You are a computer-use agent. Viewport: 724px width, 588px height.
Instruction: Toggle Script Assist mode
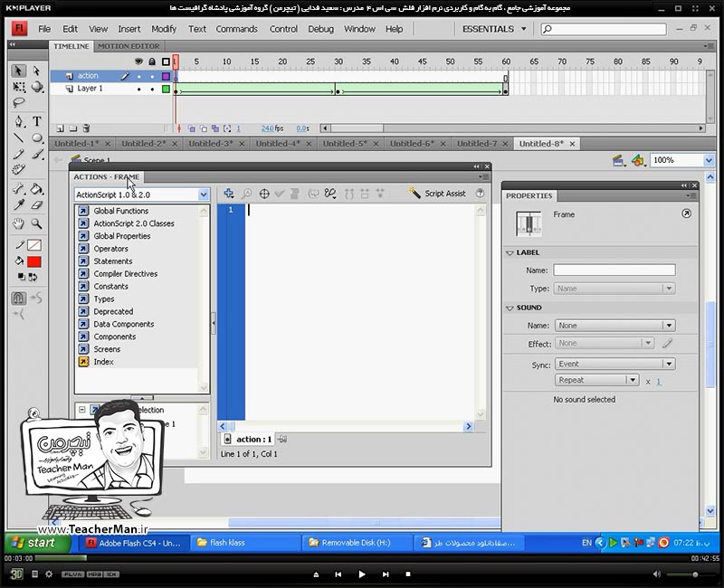tap(438, 194)
